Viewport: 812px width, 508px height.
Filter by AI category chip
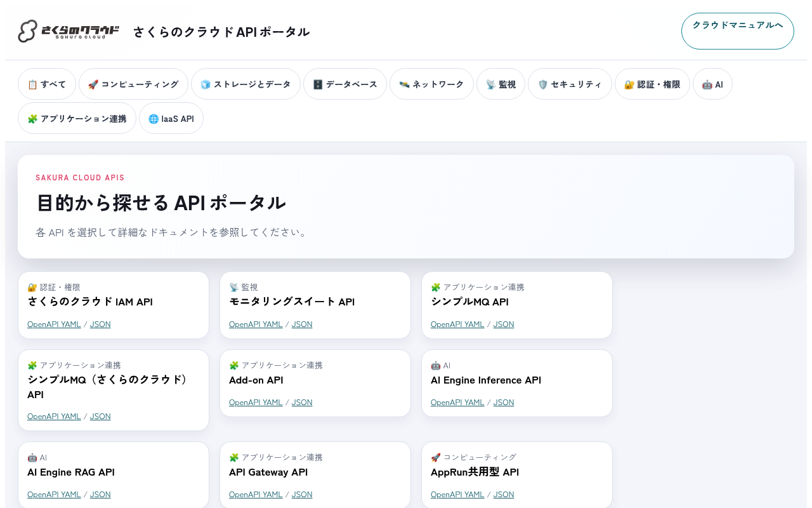712,84
